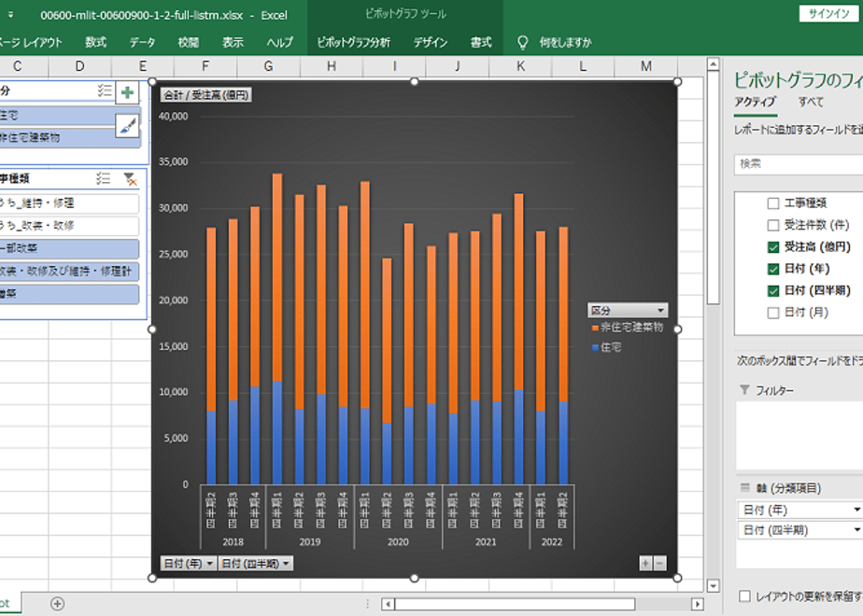Toggle multi-select on the 区分 slicer
Screen dimensions: 863x616
click(x=105, y=91)
